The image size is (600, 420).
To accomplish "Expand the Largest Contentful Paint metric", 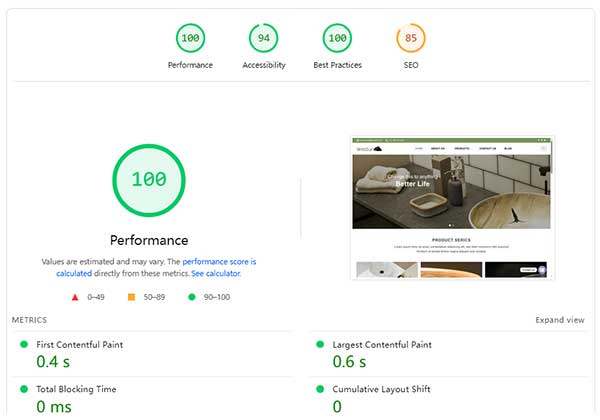I will coord(381,345).
